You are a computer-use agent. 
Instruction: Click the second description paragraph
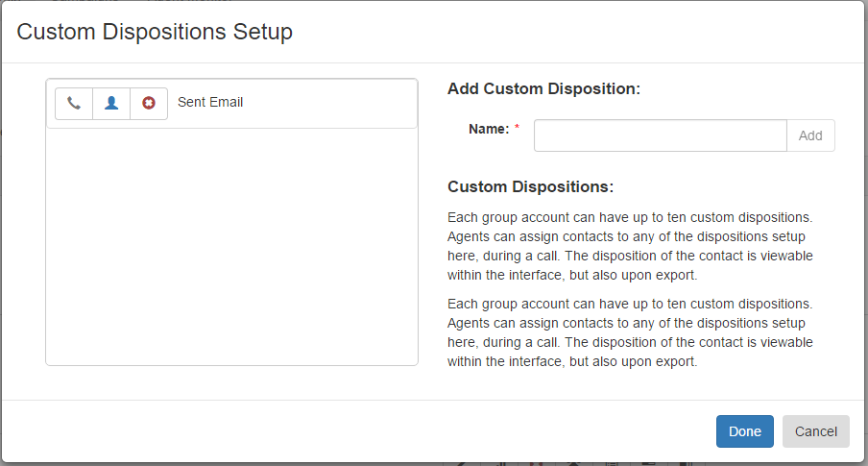tap(630, 332)
